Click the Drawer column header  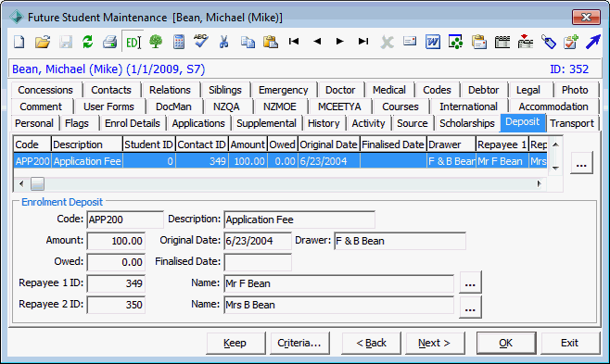click(451, 144)
